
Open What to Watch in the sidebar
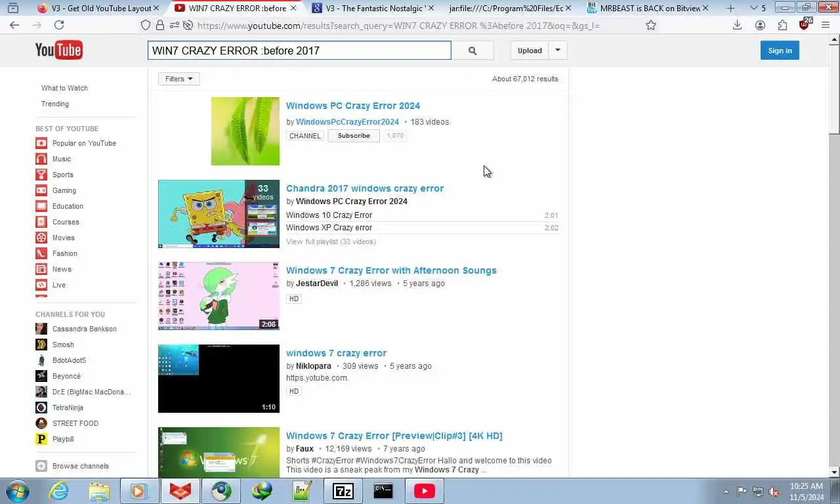(64, 88)
